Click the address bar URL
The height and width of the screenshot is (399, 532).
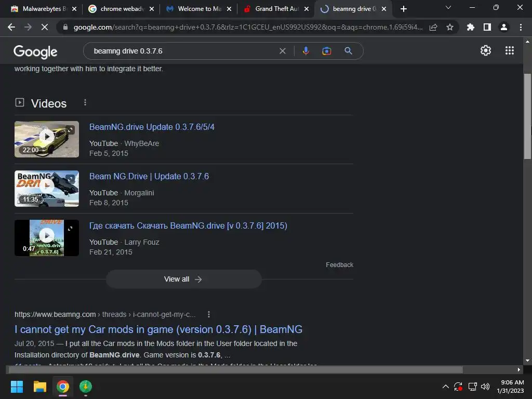pos(248,27)
